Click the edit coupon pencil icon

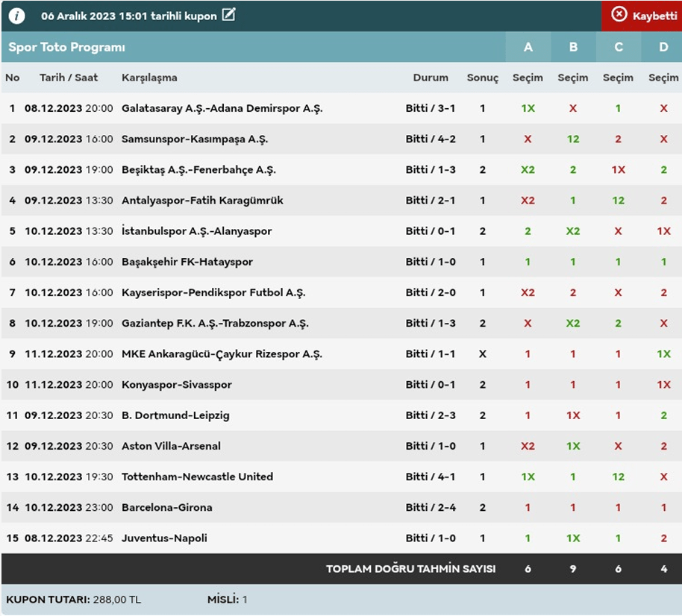(228, 15)
